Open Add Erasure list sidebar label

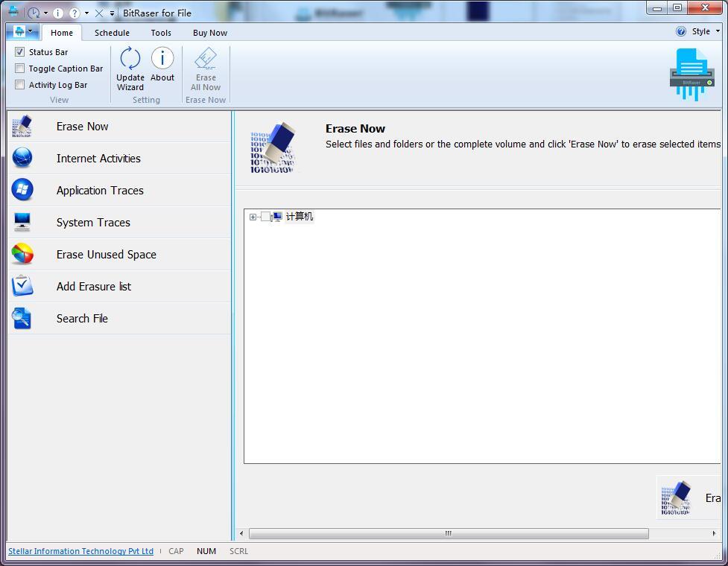tap(93, 286)
